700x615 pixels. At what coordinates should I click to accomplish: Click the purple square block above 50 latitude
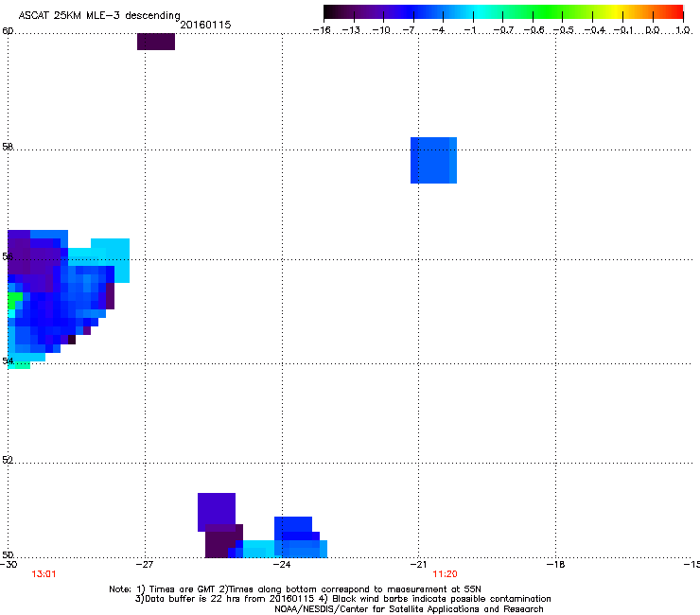coord(217,512)
